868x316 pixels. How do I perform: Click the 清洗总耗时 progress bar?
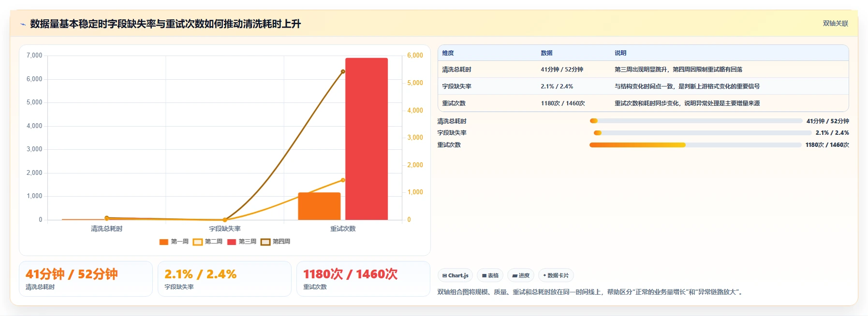click(x=696, y=121)
